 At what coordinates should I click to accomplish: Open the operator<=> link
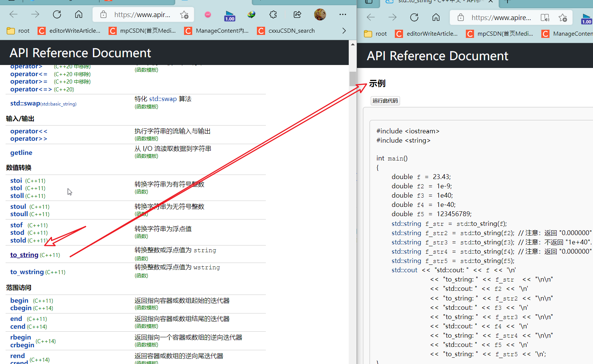pyautogui.click(x=31, y=89)
